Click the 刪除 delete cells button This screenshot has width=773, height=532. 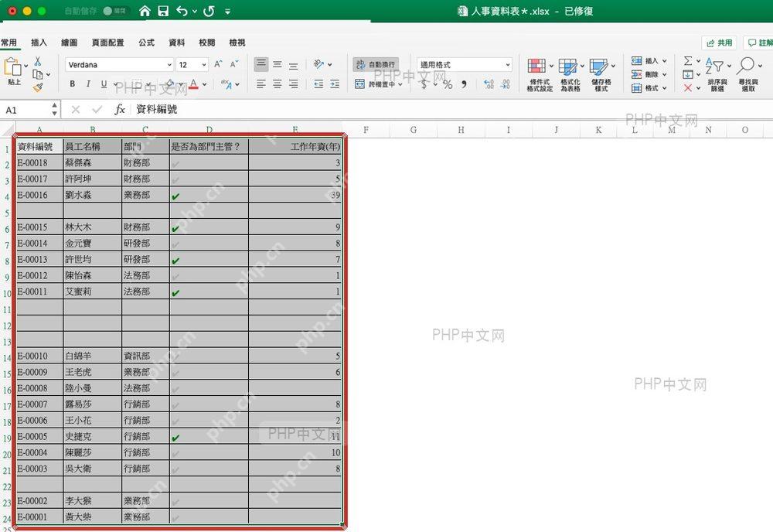coord(649,74)
